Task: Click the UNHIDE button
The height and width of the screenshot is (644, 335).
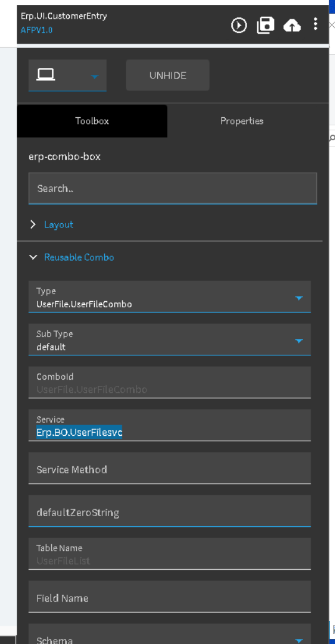Action: pos(168,75)
